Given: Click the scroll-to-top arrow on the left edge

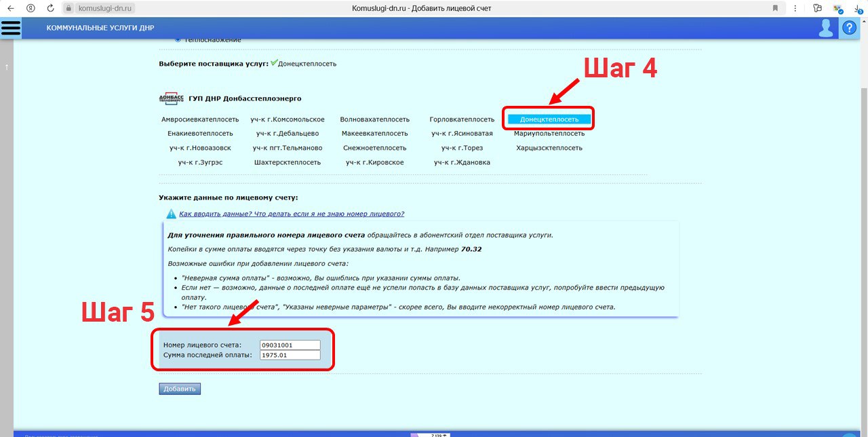Looking at the screenshot, I should coord(7,66).
